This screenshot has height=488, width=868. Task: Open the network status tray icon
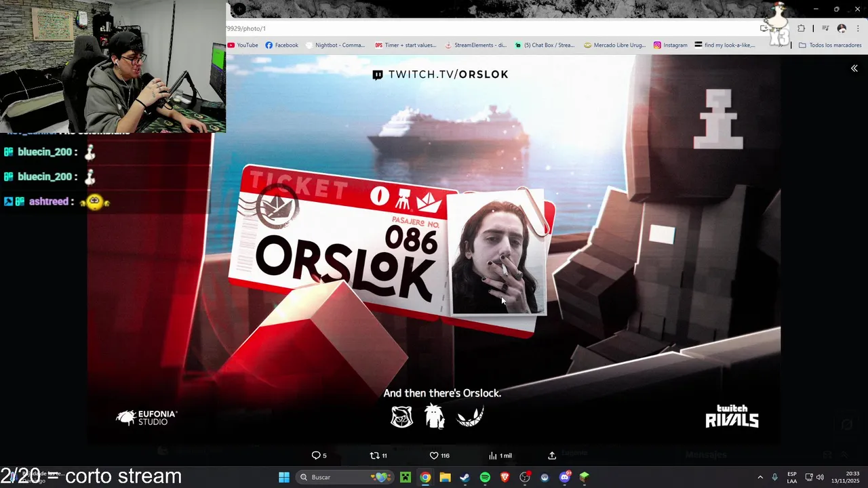click(809, 477)
